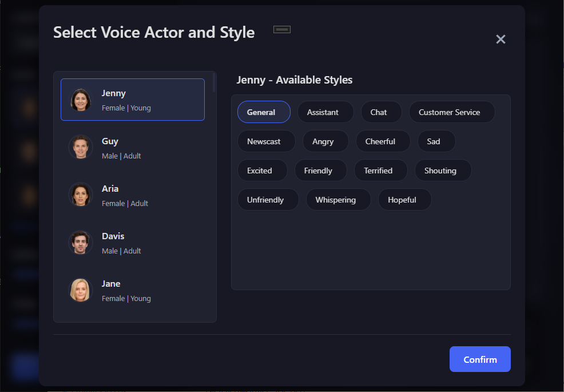Pick the Cheerful style

point(383,141)
